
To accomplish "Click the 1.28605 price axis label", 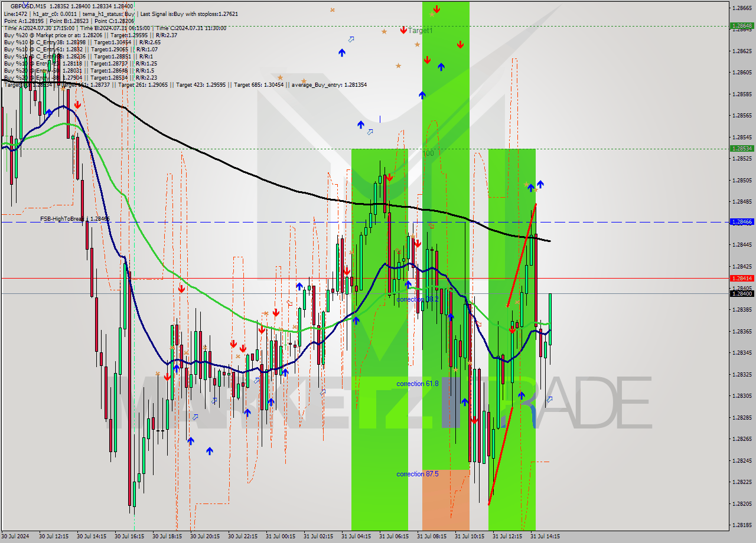I will coord(742,73).
